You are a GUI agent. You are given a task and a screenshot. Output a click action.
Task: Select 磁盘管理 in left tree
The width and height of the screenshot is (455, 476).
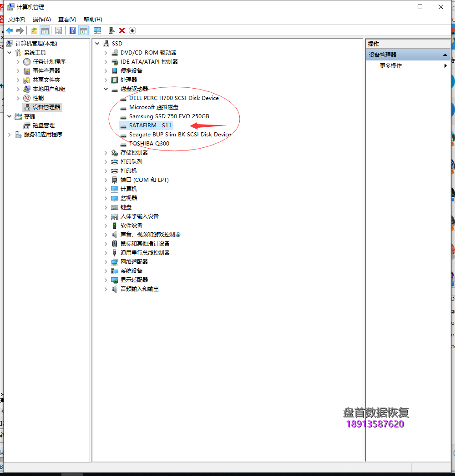click(43, 125)
